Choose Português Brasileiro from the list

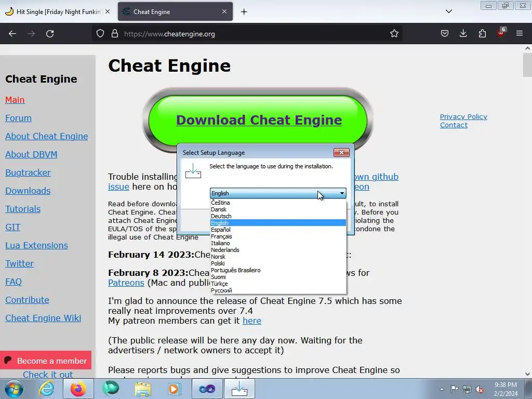tap(278, 270)
